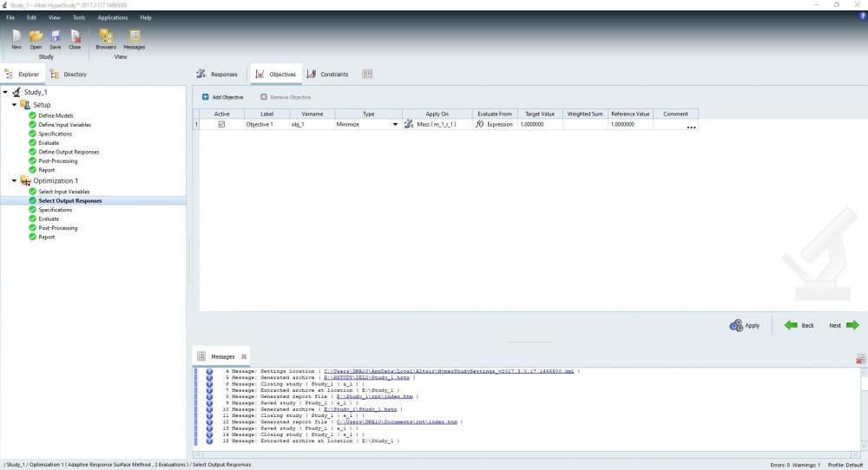Open the HyperStudySettings xml file link
This screenshot has height=470, width=868.
coord(449,371)
